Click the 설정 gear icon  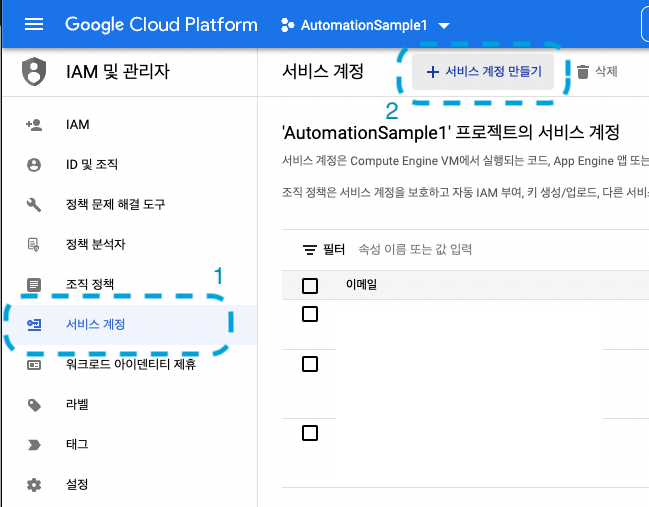(34, 485)
